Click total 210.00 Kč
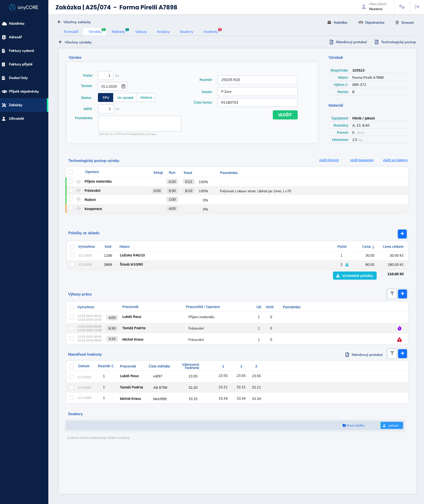This screenshot has width=424, height=504. click(396, 274)
